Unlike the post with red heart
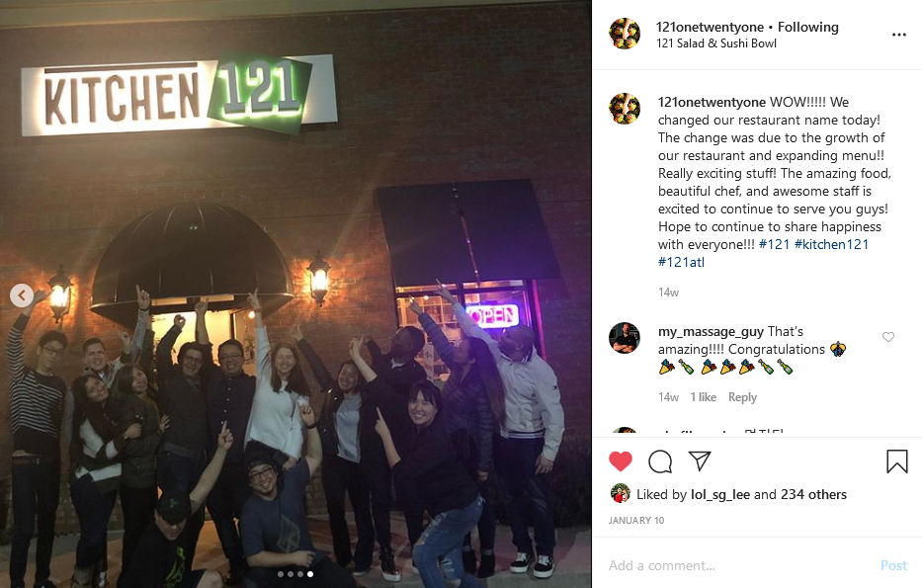Screen dimensions: 922x588 pos(621,462)
